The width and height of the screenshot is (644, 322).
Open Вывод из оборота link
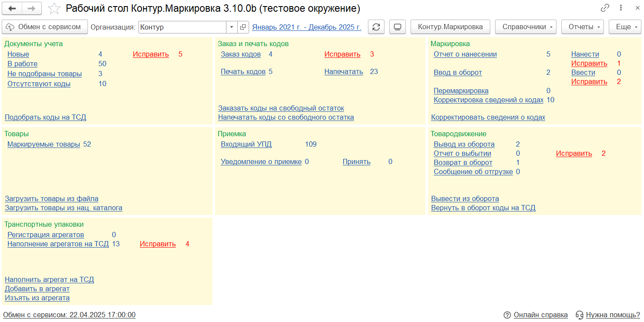[x=464, y=144]
